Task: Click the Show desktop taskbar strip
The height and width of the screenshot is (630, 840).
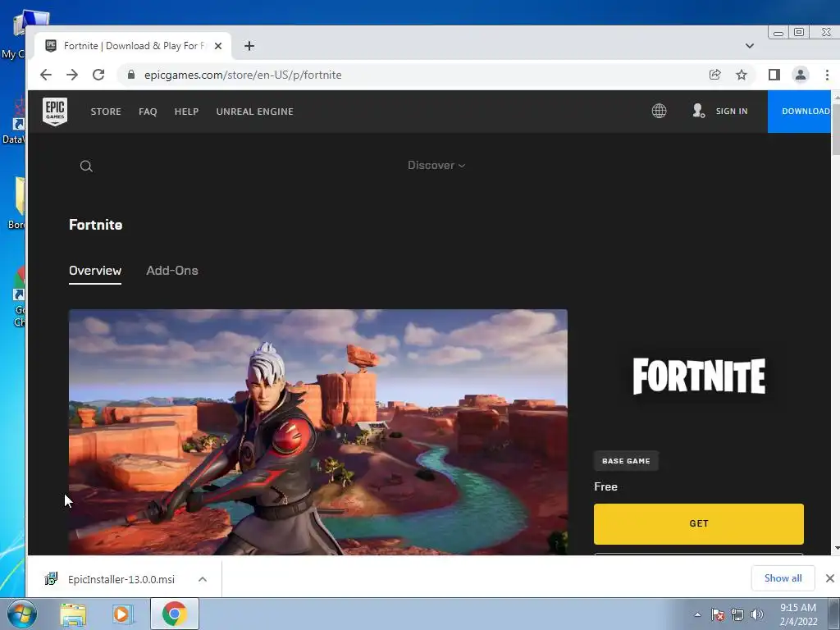Action: coord(833,614)
